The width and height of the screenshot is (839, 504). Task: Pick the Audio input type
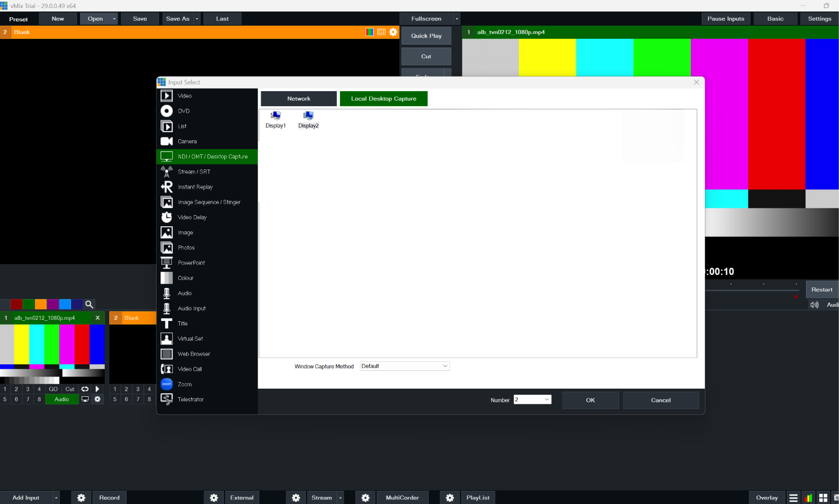(x=207, y=293)
